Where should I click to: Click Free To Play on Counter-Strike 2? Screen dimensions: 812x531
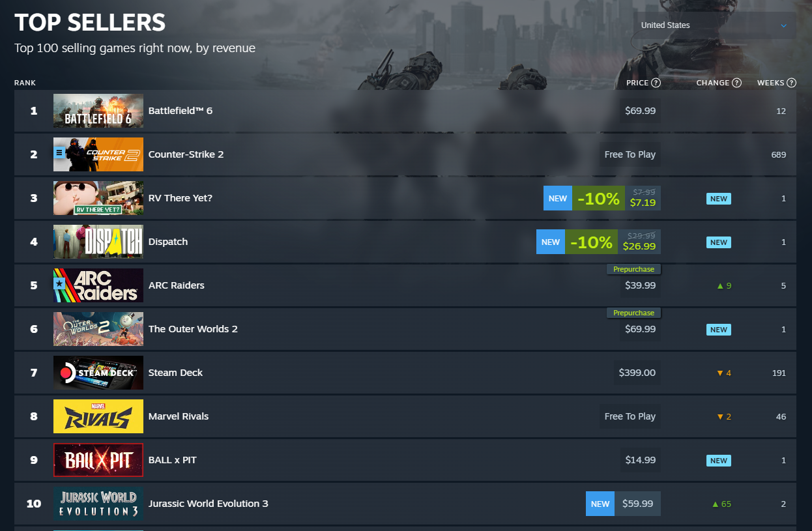(630, 154)
